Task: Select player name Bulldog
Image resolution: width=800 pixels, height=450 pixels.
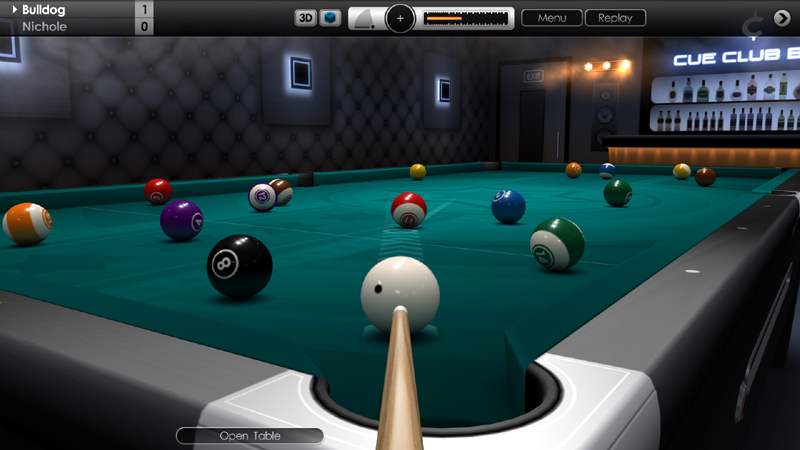Action: [x=43, y=10]
